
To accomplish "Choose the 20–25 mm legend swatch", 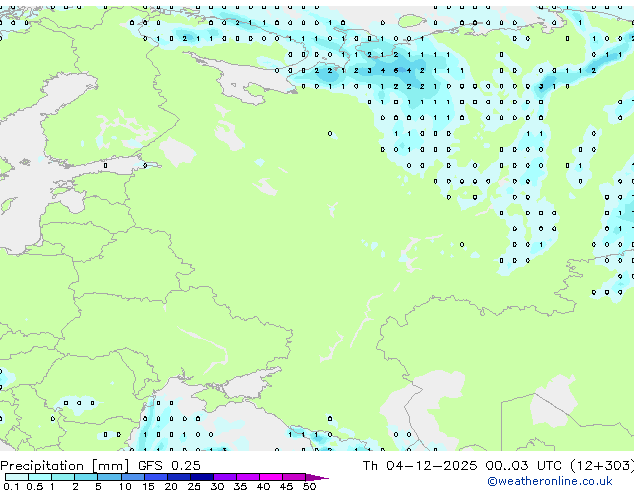I will pyautogui.click(x=178, y=477).
